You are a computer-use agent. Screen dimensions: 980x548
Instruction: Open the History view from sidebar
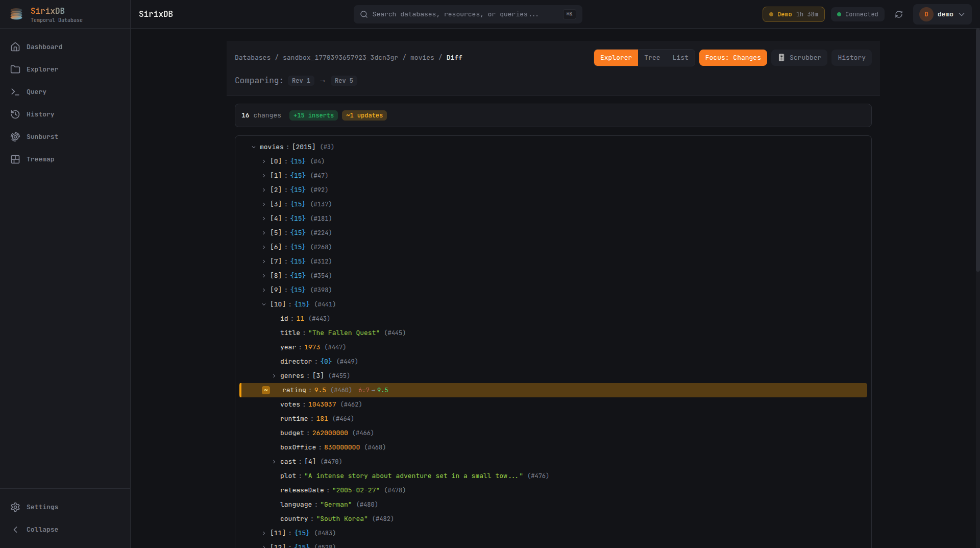click(40, 114)
